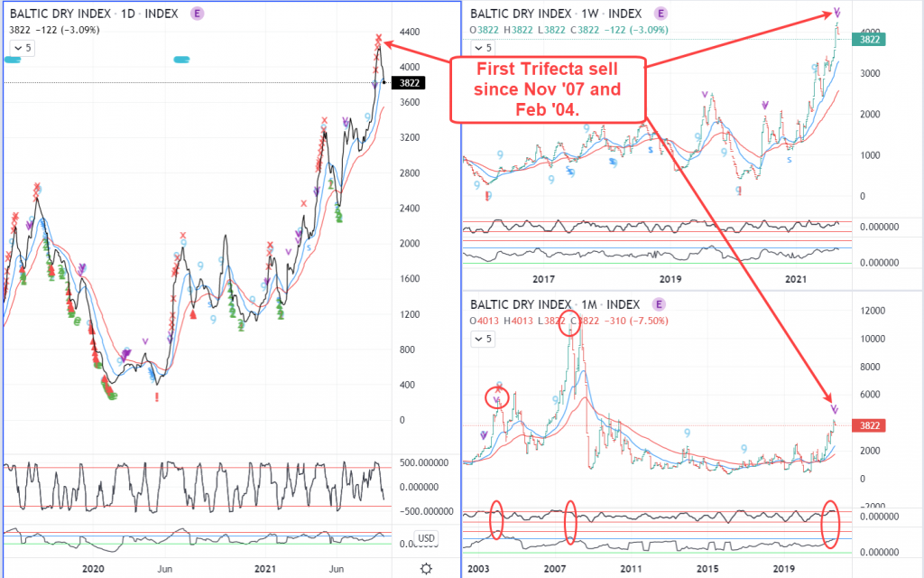Click the 3000 price level on weekly axis

click(x=870, y=73)
